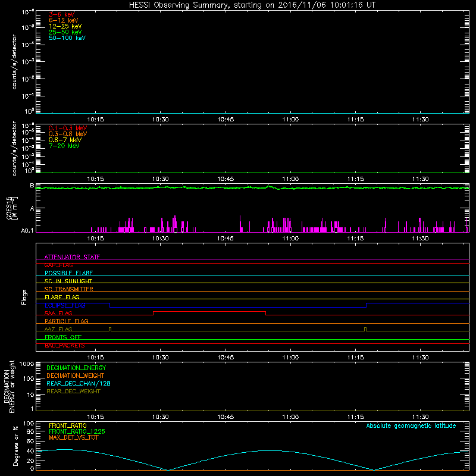Click the '0.3-0.8 MeV' legend entry

pos(68,134)
